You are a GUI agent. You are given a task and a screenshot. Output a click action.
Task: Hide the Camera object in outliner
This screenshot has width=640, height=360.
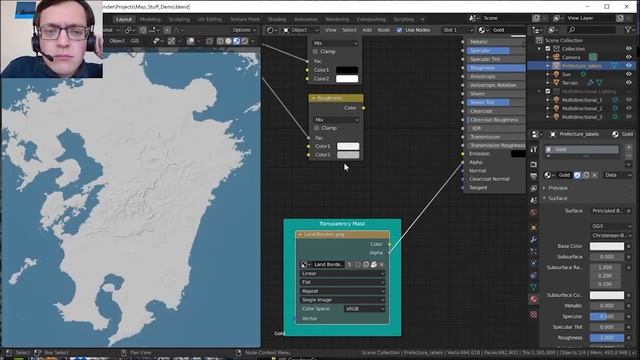tap(629, 58)
